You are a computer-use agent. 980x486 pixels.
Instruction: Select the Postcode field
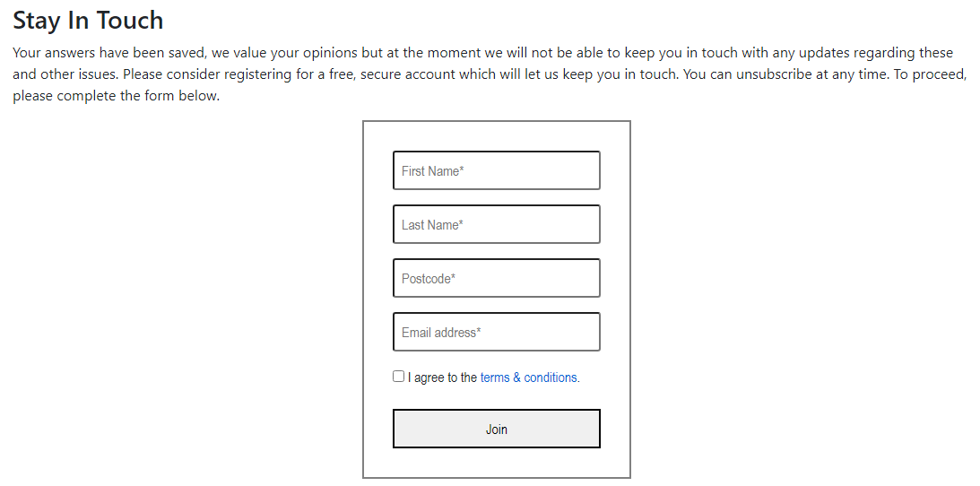pos(496,278)
